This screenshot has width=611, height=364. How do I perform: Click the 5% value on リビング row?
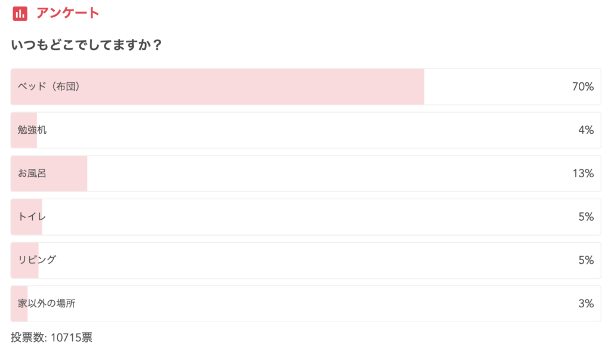click(x=586, y=260)
